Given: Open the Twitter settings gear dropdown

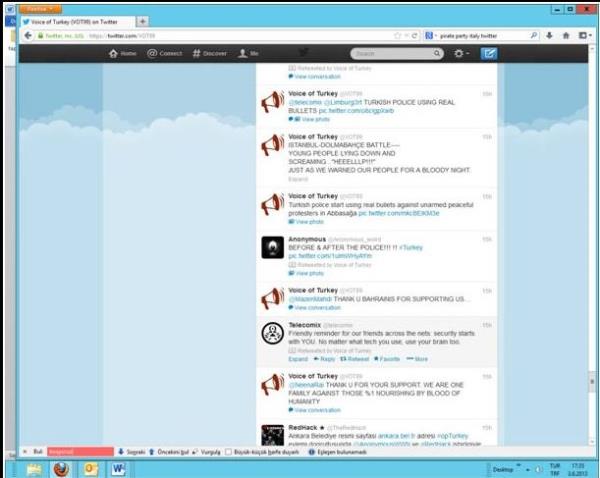Looking at the screenshot, I should [x=461, y=54].
